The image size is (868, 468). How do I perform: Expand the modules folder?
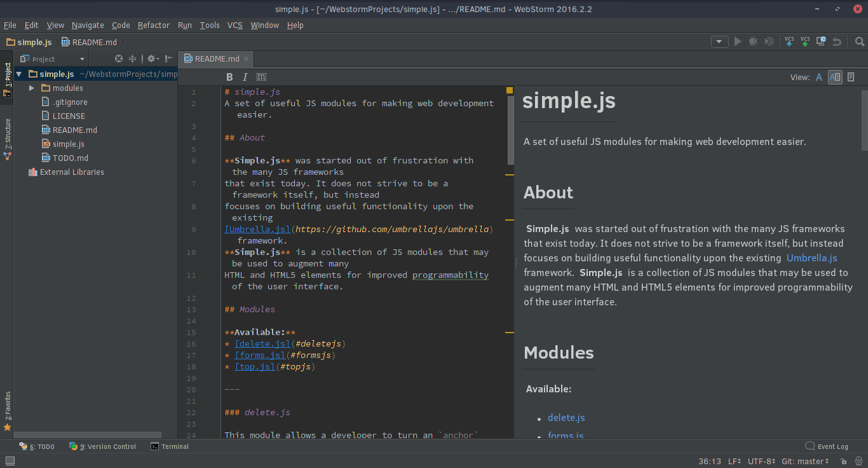32,88
